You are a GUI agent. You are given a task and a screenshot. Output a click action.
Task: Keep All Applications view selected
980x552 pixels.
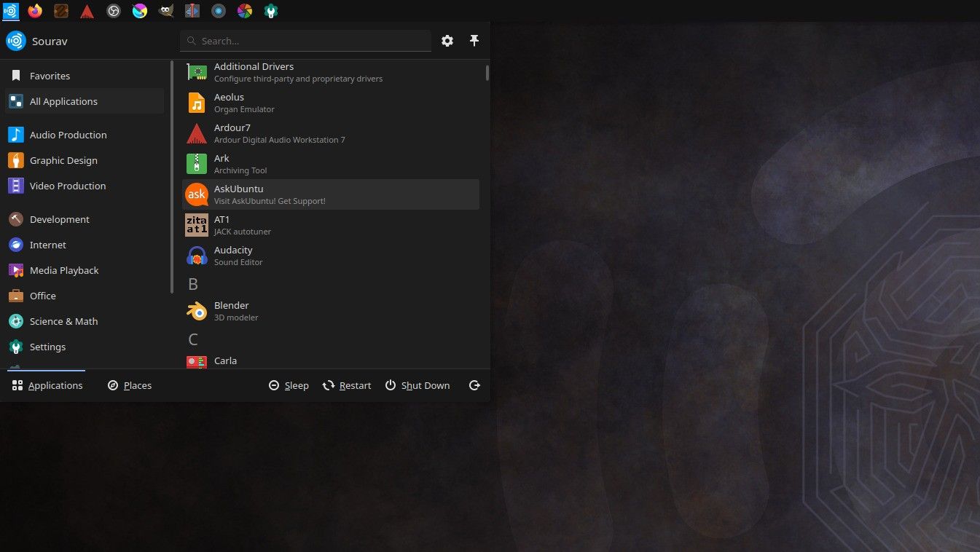pyautogui.click(x=63, y=101)
